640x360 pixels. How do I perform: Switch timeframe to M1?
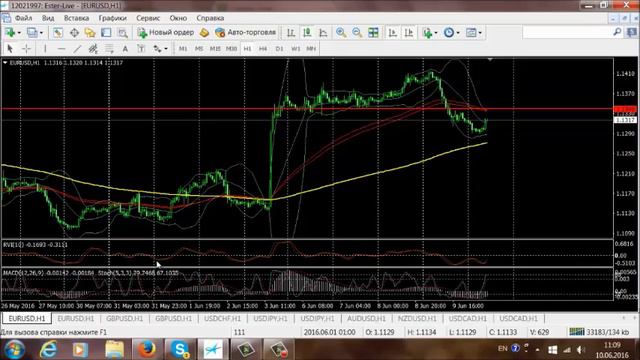click(183, 49)
